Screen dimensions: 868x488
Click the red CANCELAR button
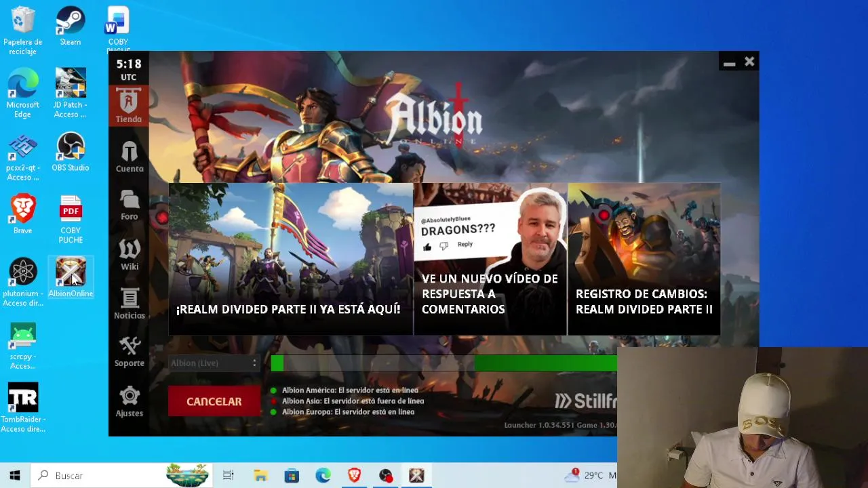coord(214,401)
